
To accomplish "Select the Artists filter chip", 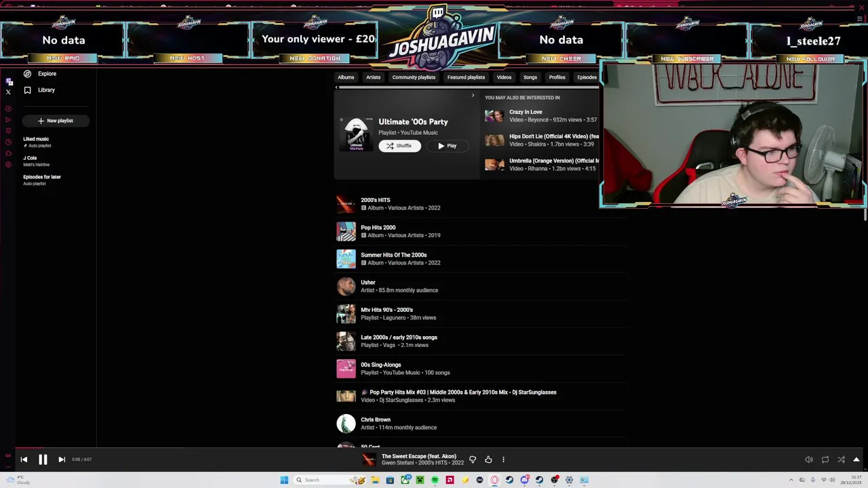I will click(x=374, y=77).
